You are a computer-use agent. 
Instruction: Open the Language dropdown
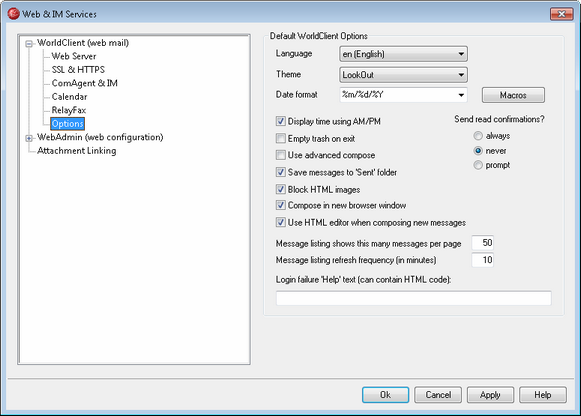click(x=403, y=54)
